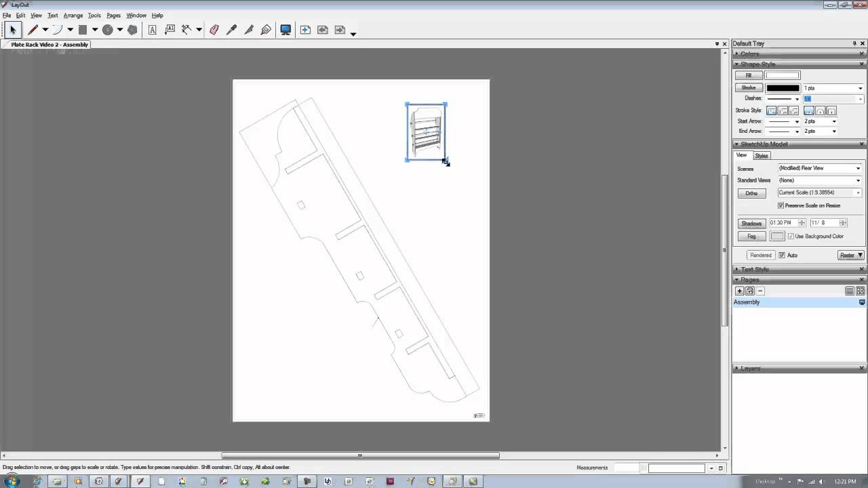Open the Current Scale dropdown

(819, 193)
